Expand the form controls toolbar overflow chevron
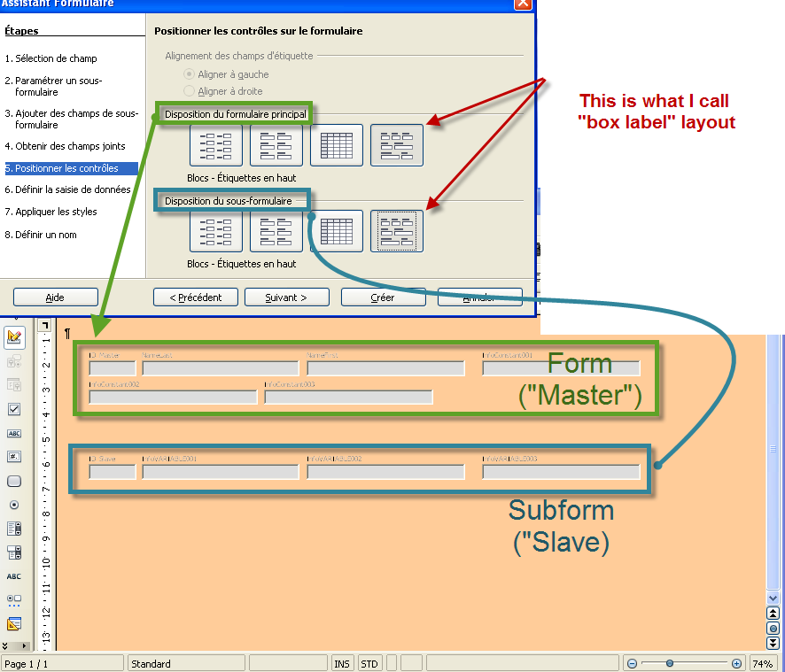785x672 pixels. tap(7, 645)
